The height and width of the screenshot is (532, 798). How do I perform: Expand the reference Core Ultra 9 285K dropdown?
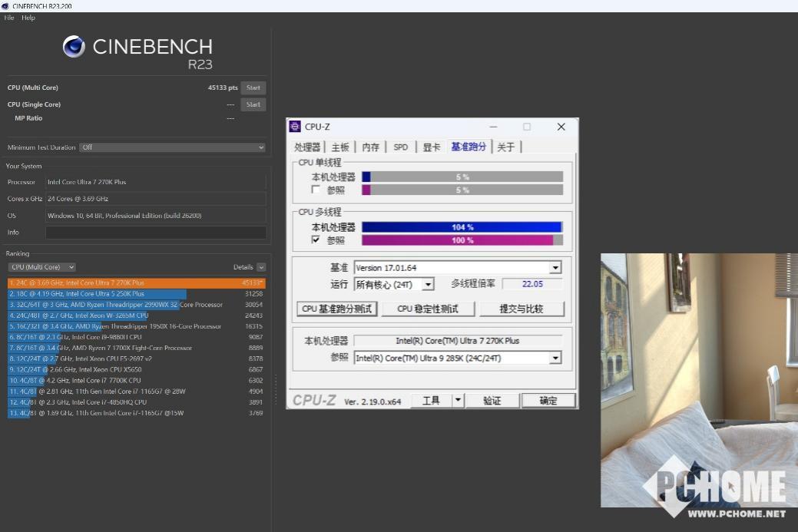555,358
